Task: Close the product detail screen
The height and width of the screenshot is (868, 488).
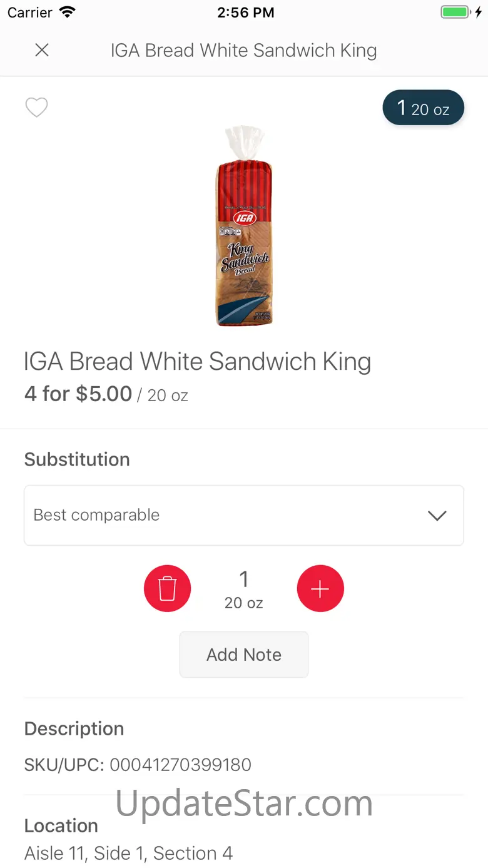Action: coord(42,50)
